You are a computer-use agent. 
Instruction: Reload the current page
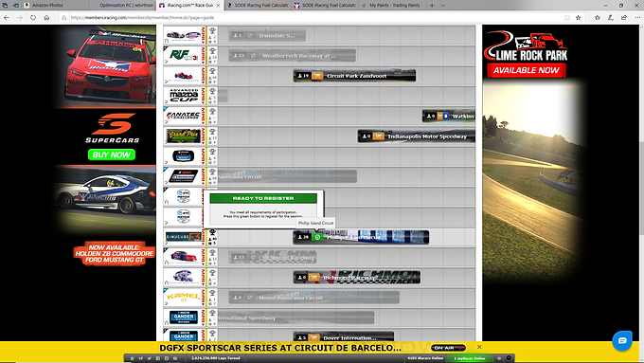pos(33,18)
